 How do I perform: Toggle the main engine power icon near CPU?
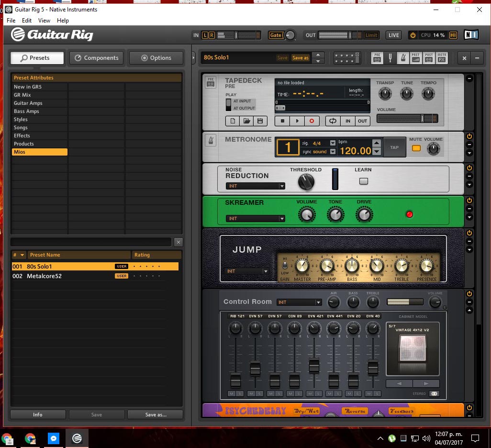(413, 35)
